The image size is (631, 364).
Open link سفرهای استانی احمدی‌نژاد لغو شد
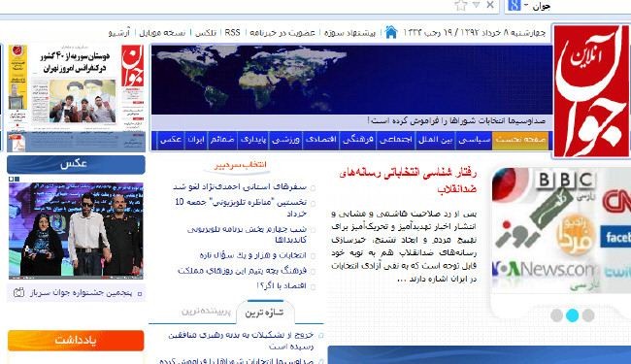coord(240,187)
